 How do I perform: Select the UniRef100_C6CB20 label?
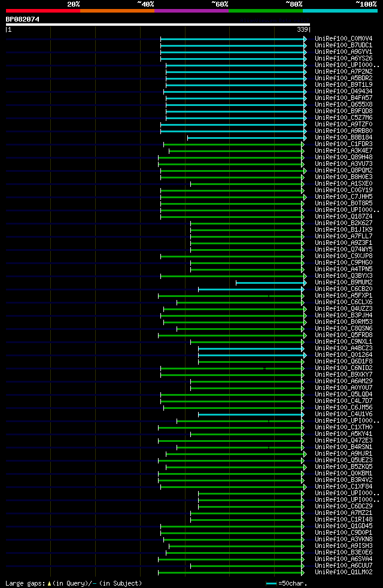tap(344, 289)
